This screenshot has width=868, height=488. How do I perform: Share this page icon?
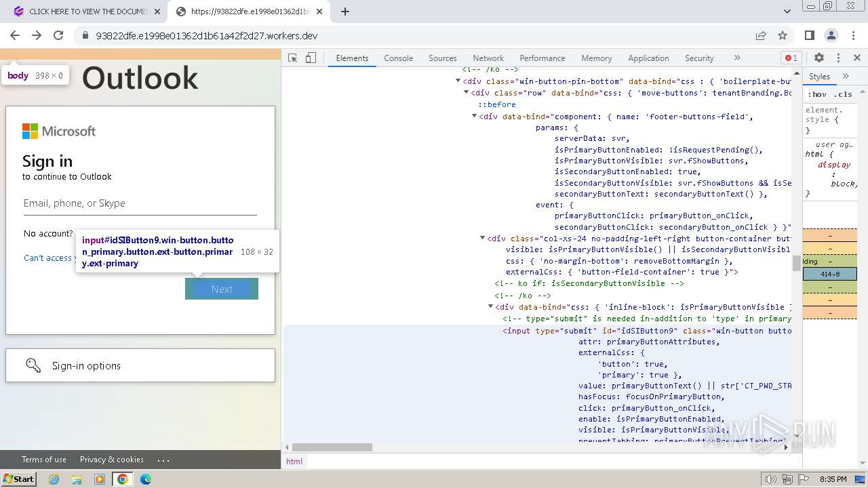pyautogui.click(x=761, y=36)
